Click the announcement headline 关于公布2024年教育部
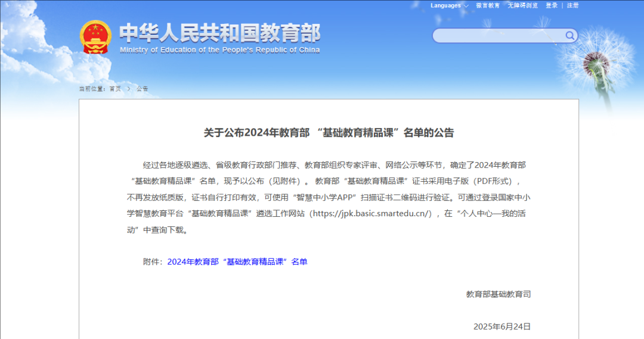 point(329,133)
